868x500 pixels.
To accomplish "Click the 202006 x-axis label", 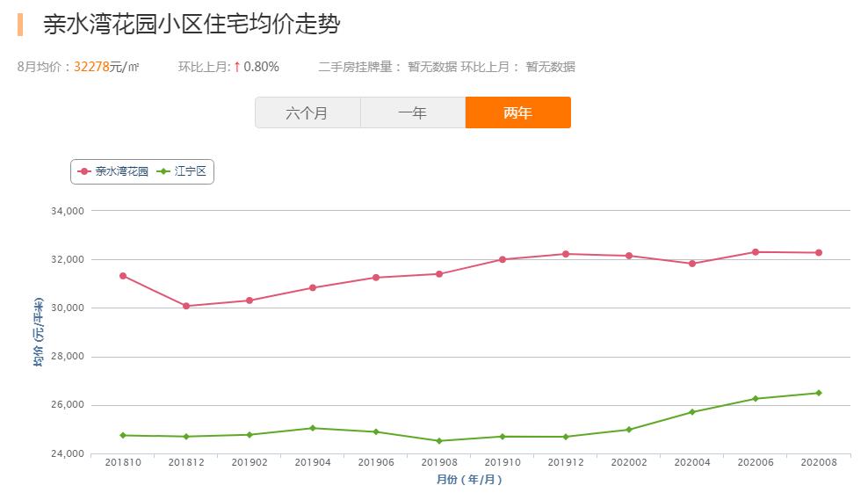I will coord(756,463).
